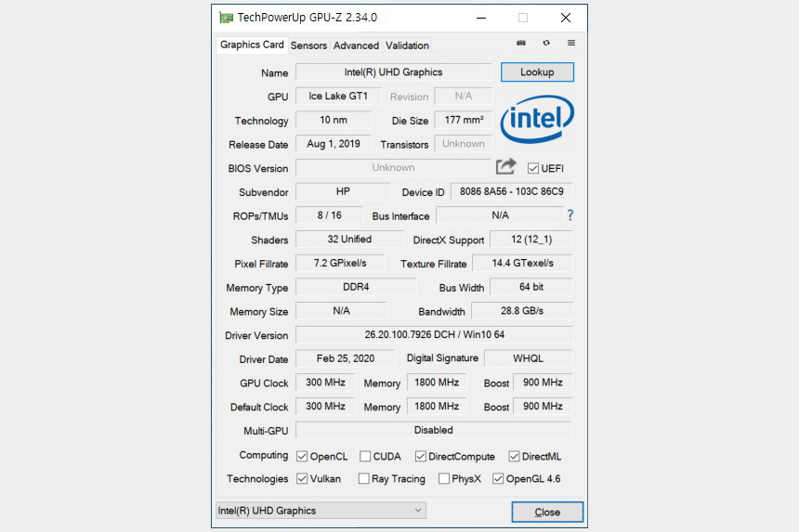Click the Die Size value 177 mm²
This screenshot has height=532, width=799.
pyautogui.click(x=464, y=120)
